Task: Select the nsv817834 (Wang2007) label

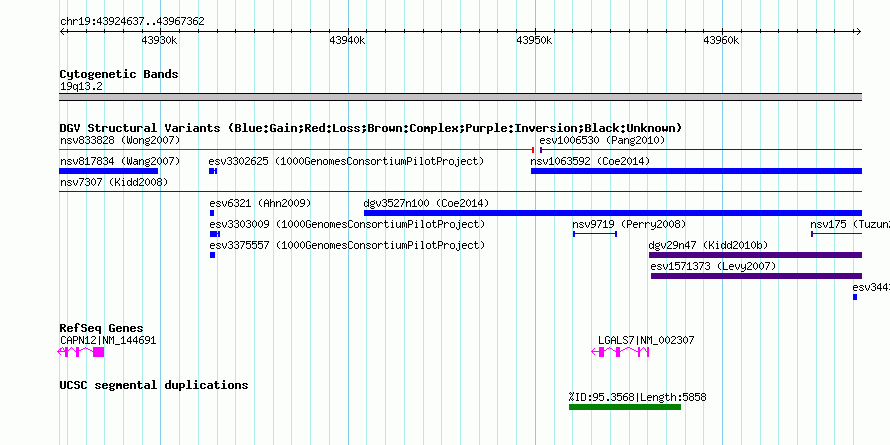Action: pos(120,161)
